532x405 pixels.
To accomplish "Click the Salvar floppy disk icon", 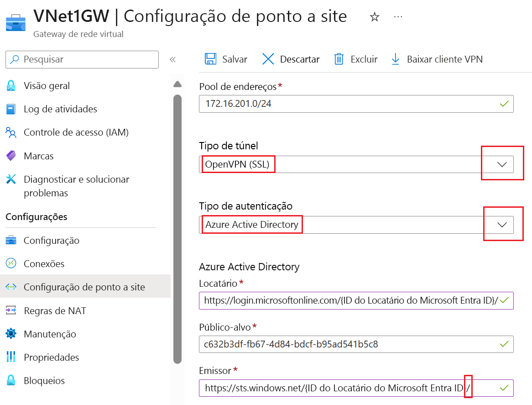I will click(210, 59).
